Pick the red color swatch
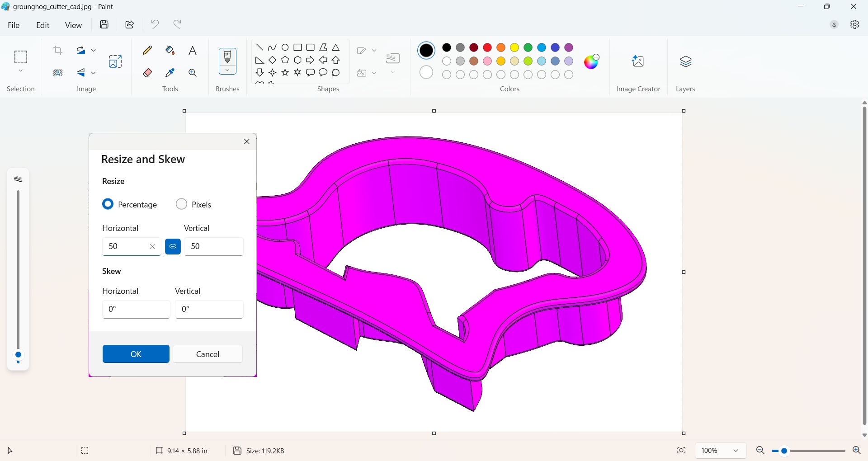The height and width of the screenshot is (461, 868). coord(487,47)
